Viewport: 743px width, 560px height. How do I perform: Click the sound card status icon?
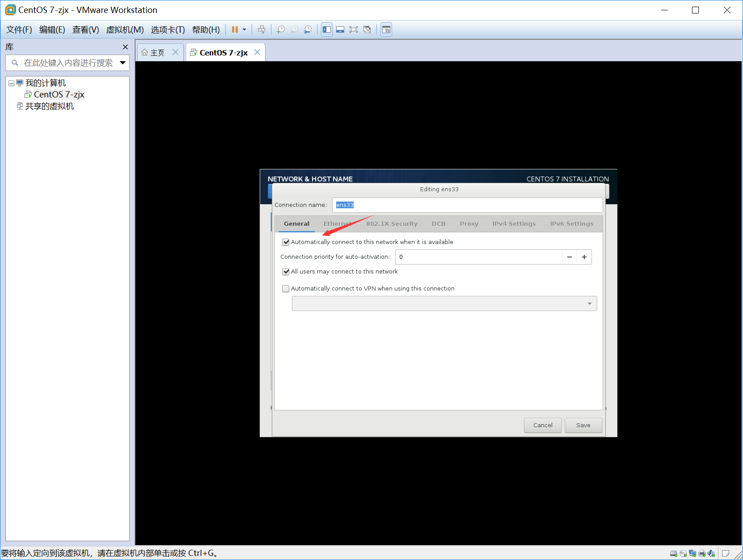point(711,554)
